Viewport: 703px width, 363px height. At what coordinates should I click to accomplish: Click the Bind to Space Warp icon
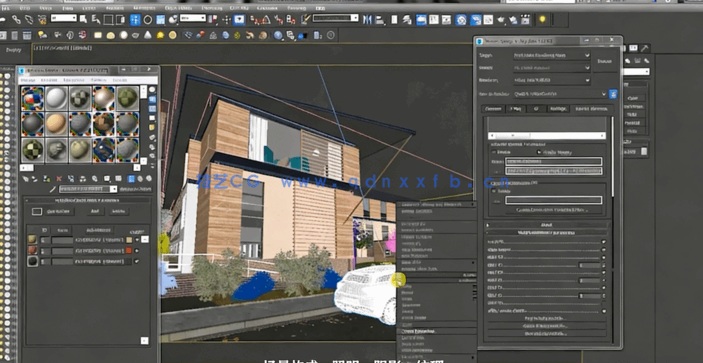coord(42,19)
